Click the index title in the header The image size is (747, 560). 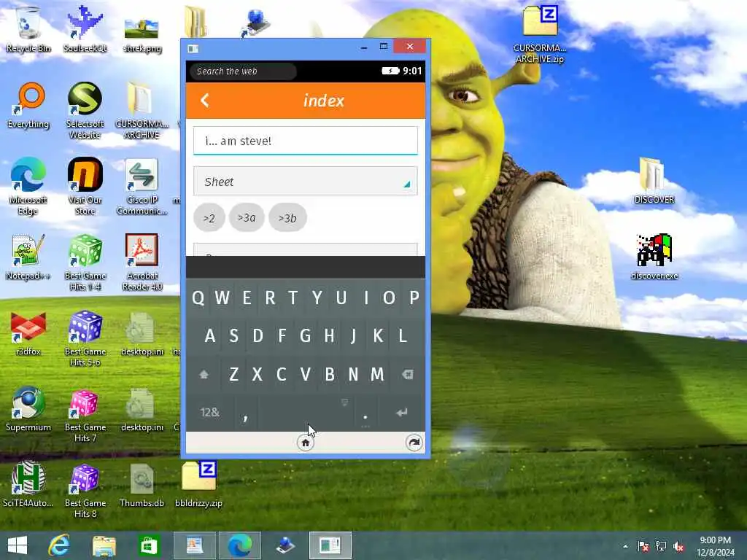[x=324, y=101]
